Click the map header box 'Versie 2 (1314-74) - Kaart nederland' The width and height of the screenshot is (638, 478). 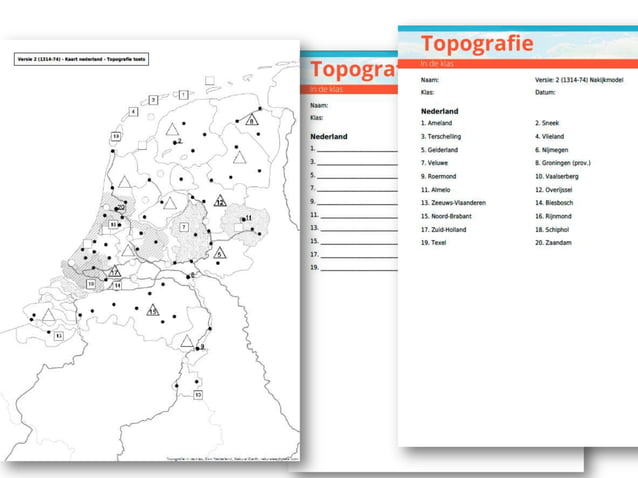pyautogui.click(x=81, y=59)
